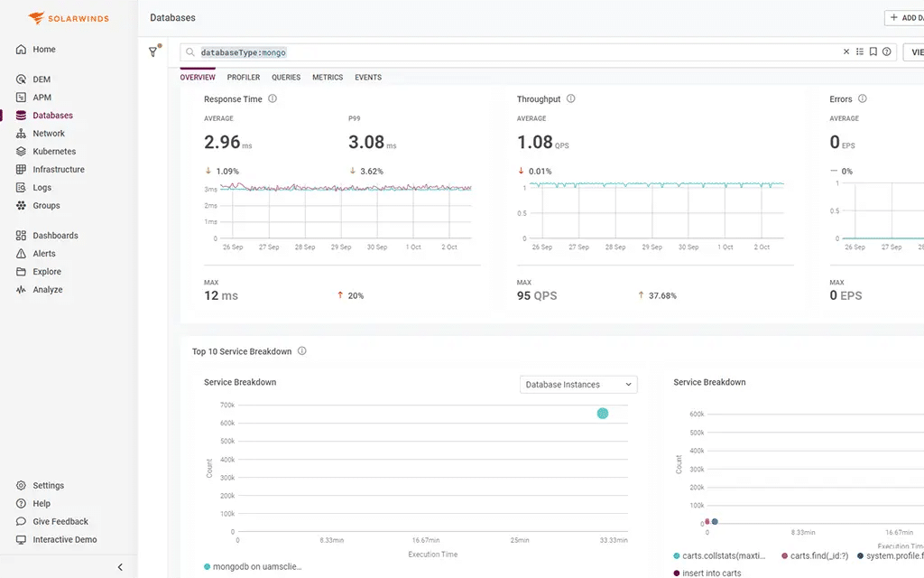Click the Interactive Demo label
Screen dimensions: 924x578
tap(65, 540)
